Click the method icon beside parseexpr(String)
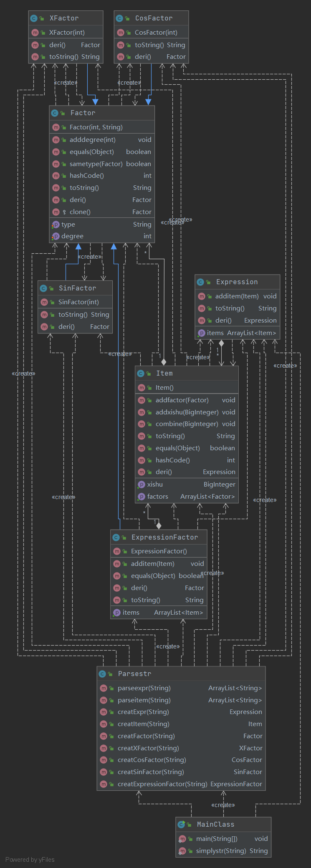The width and height of the screenshot is (311, 868). pos(104,688)
